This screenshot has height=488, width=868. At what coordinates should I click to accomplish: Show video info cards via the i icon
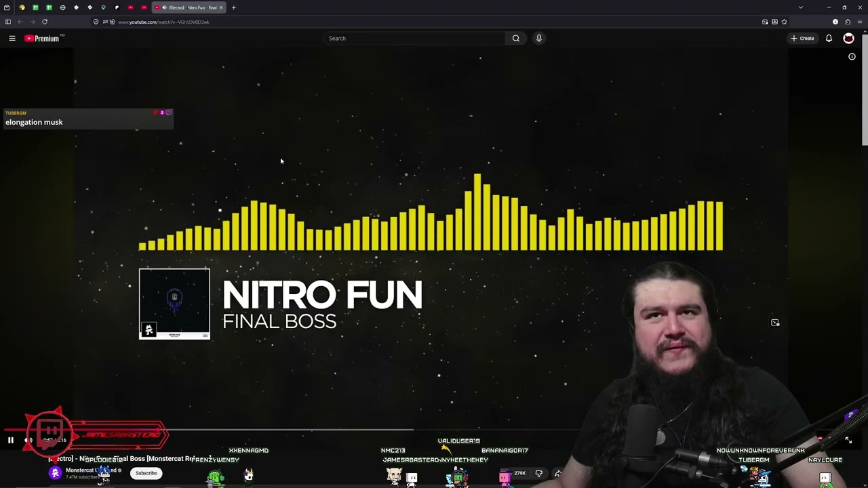(852, 57)
